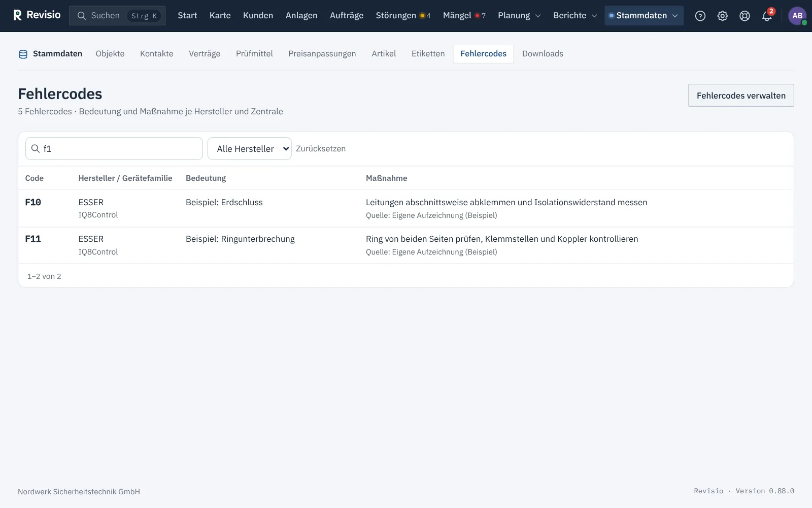Viewport: 812px width, 508px height.
Task: Switch to Kontakte tab
Action: (157, 54)
